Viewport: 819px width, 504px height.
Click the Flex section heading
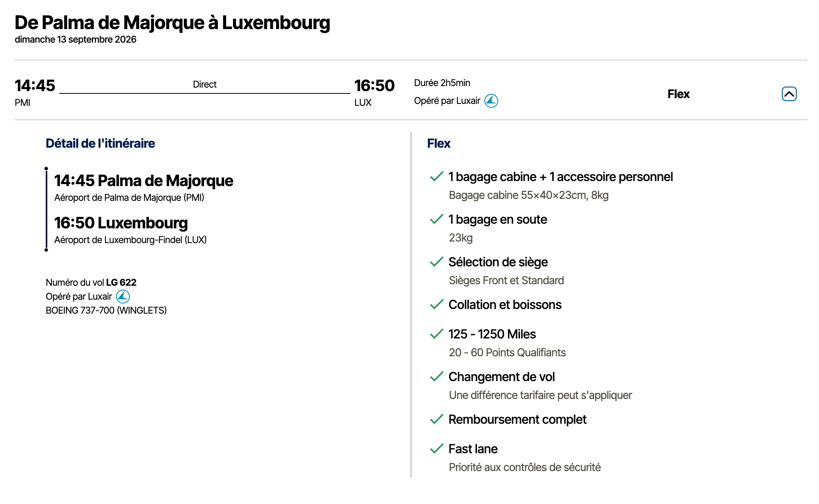click(x=439, y=143)
